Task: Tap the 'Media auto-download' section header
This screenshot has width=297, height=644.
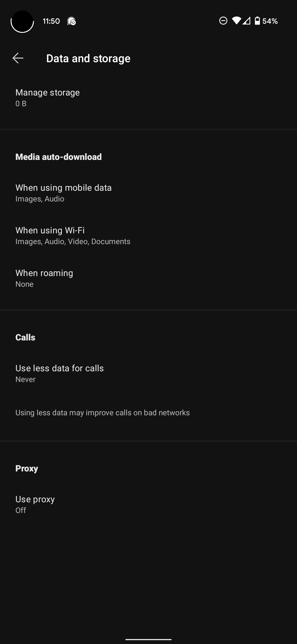Action: click(x=58, y=157)
